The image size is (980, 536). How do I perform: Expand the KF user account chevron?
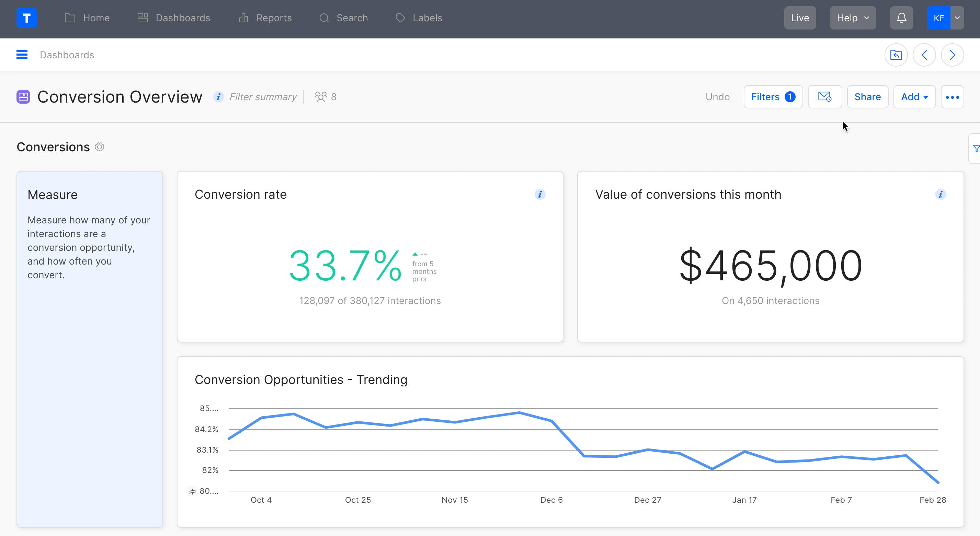pos(957,18)
